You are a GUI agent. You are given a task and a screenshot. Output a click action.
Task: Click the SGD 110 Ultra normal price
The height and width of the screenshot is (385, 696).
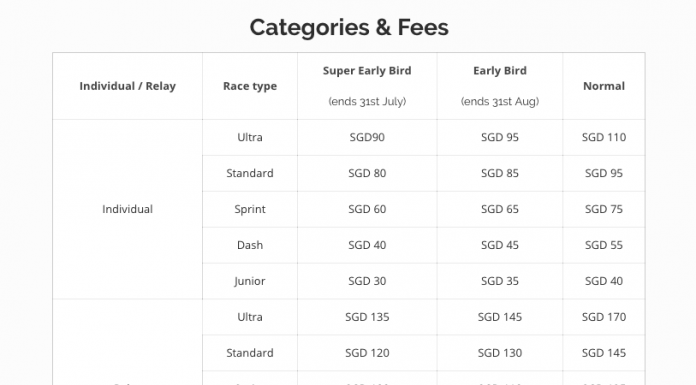[x=604, y=137]
